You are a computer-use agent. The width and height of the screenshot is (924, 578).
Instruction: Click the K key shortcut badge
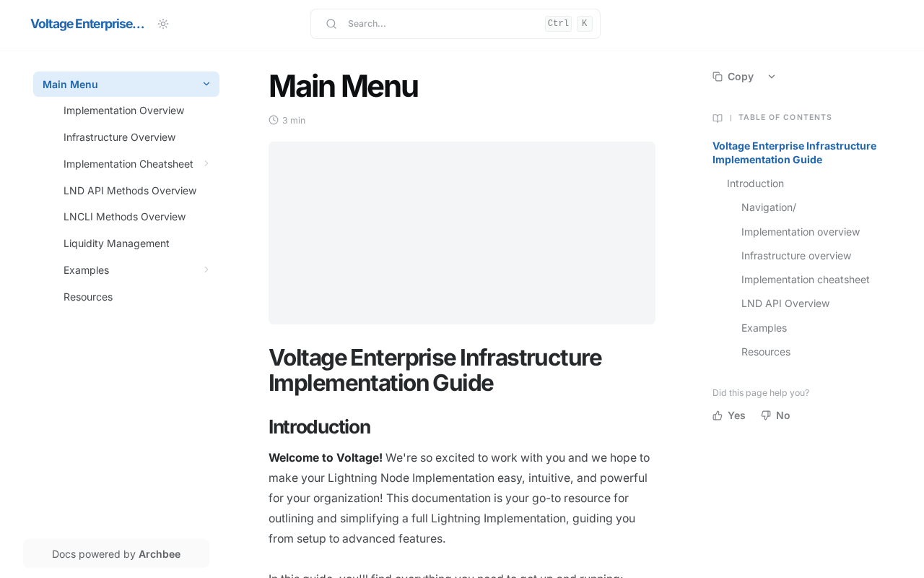click(585, 24)
